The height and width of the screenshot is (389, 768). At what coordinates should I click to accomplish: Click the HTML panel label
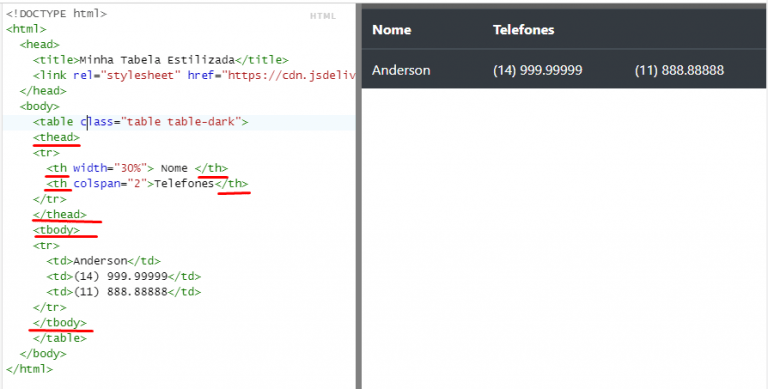click(323, 16)
